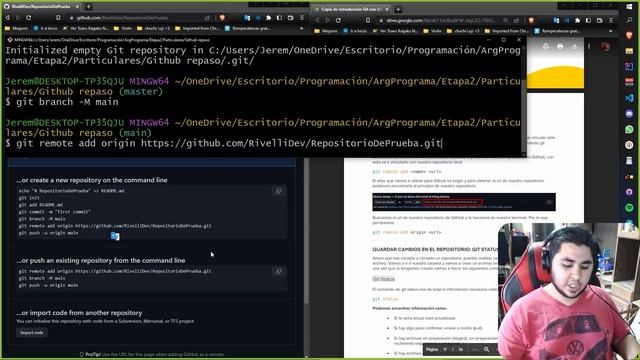640x360 pixels.
Task: Reload the GitHub browser page
Action: (29, 18)
